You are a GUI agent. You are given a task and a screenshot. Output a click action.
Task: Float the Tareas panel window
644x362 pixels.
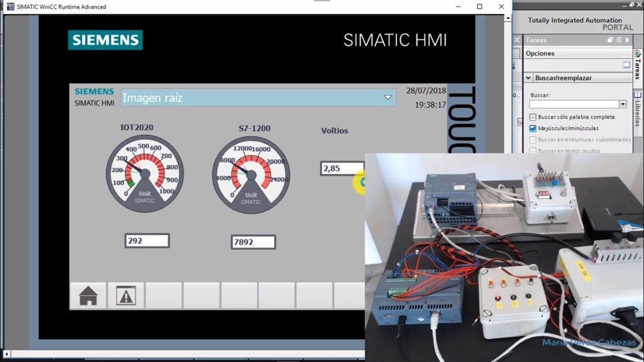(610, 40)
